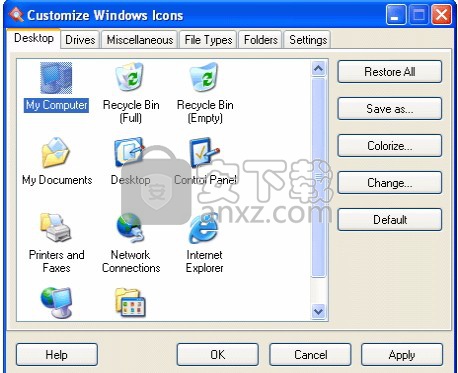Viewport: 458px width, 373px height.
Task: Click the "Recycle Bin (Empty)" label
Action: [x=205, y=112]
